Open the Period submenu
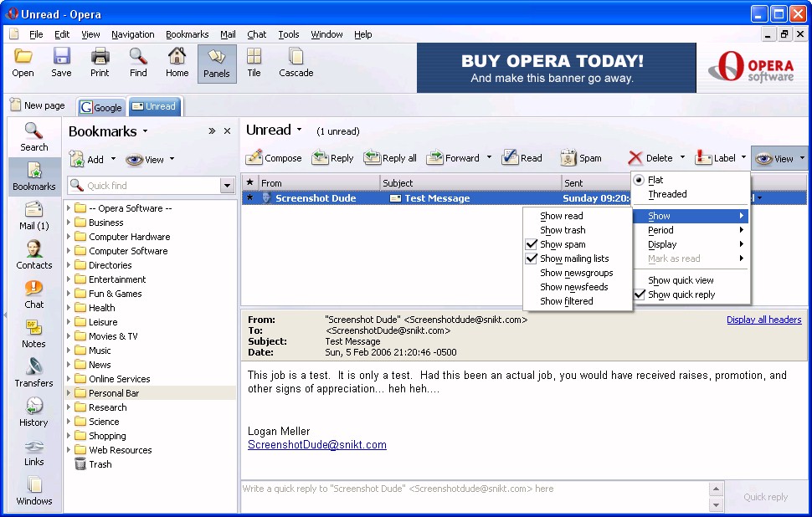The width and height of the screenshot is (812, 517). (x=691, y=230)
